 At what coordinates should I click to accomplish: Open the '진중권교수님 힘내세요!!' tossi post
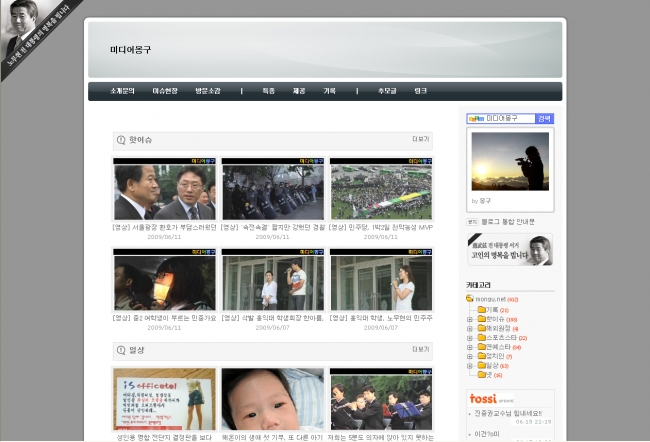[508, 413]
